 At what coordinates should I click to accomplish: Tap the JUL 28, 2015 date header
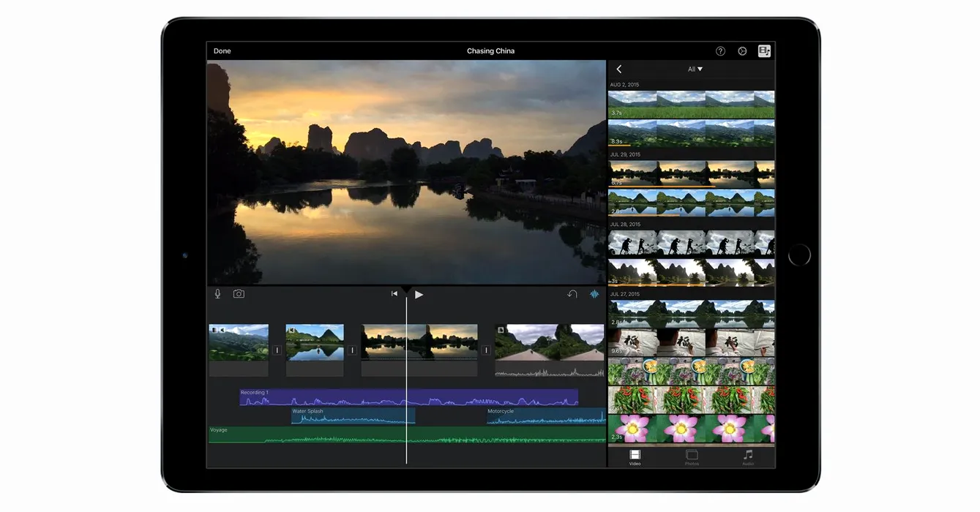[x=625, y=225]
